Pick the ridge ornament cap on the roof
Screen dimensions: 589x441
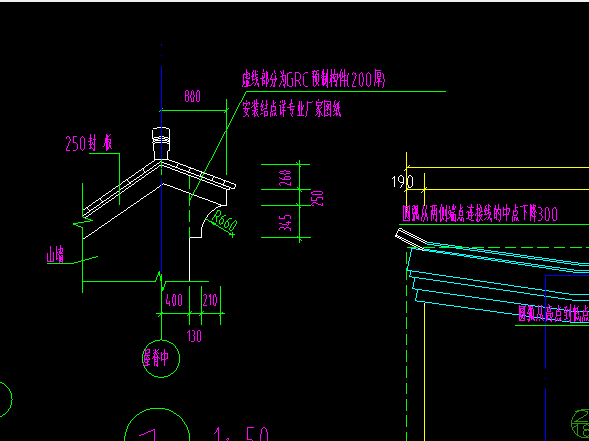pyautogui.click(x=161, y=143)
